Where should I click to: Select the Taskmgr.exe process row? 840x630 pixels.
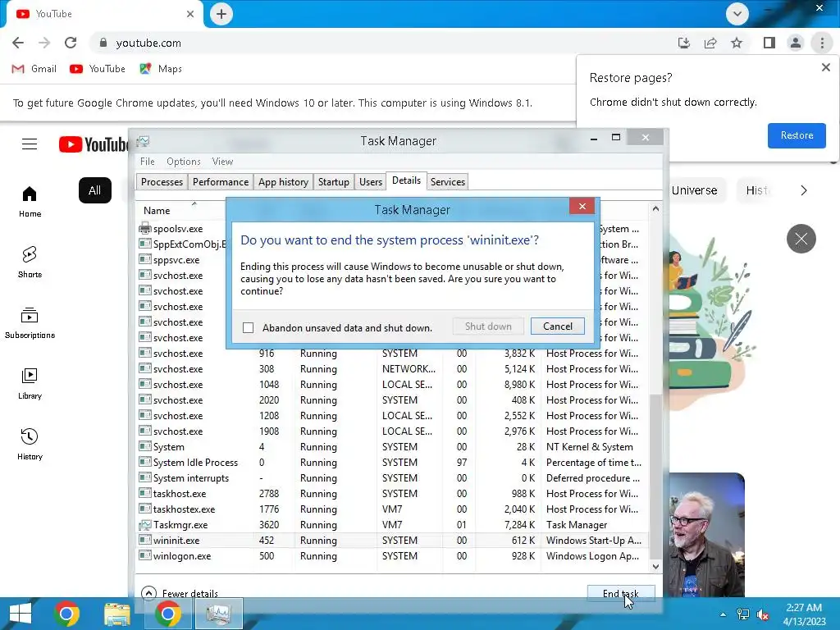point(391,525)
